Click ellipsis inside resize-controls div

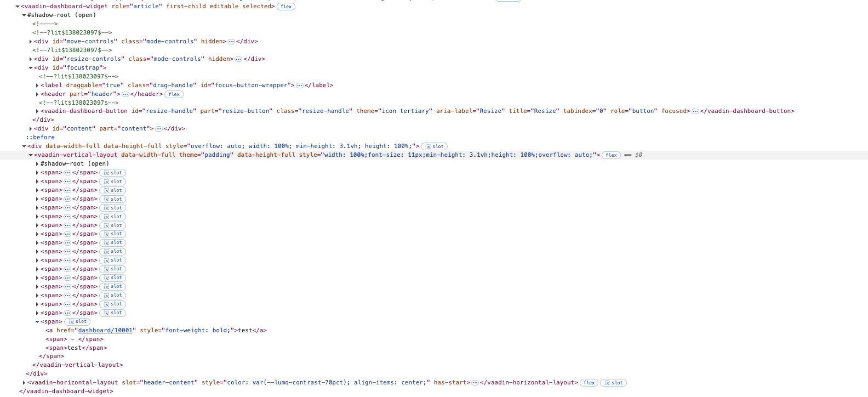pos(238,59)
